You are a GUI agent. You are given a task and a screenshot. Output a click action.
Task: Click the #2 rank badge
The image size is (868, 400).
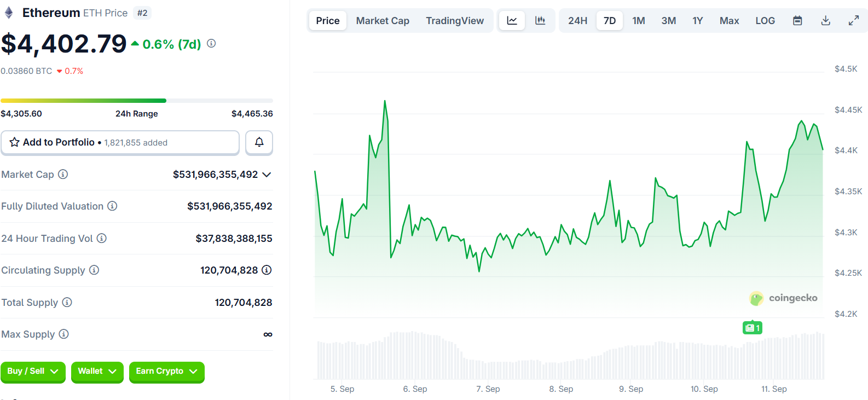142,13
